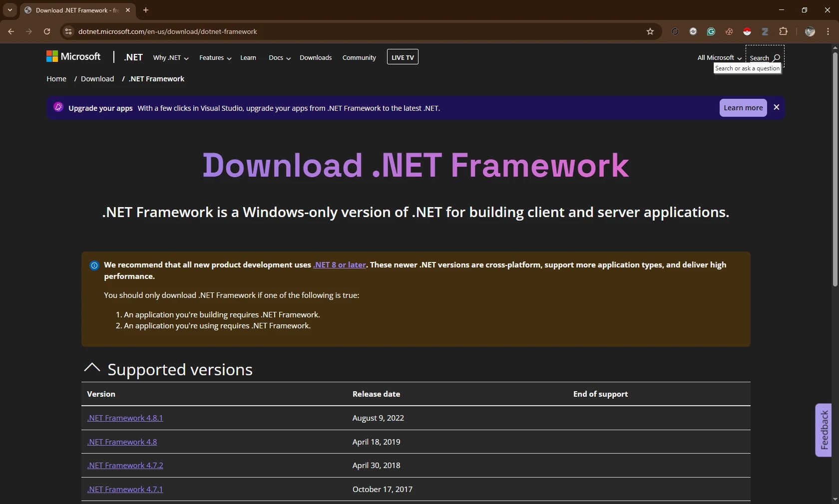
Task: Open the .NET Framework 4.8.1 link
Action: coord(125,418)
